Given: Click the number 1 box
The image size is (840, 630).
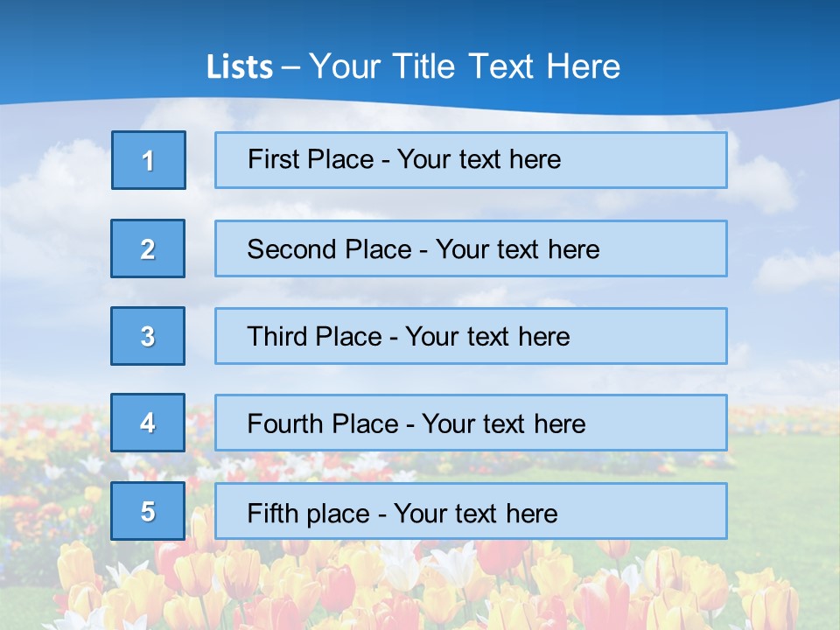Looking at the screenshot, I should pos(149,160).
